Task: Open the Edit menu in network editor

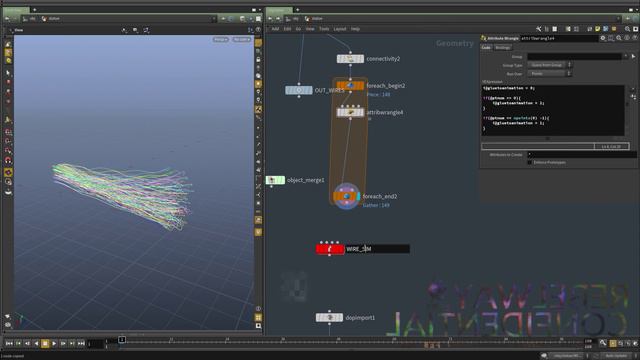Action: (x=287, y=29)
